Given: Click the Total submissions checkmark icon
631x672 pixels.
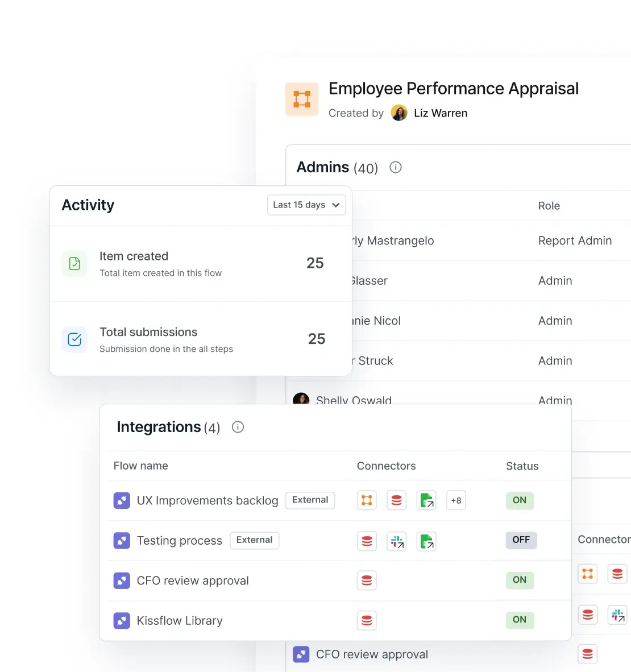Looking at the screenshot, I should [74, 339].
